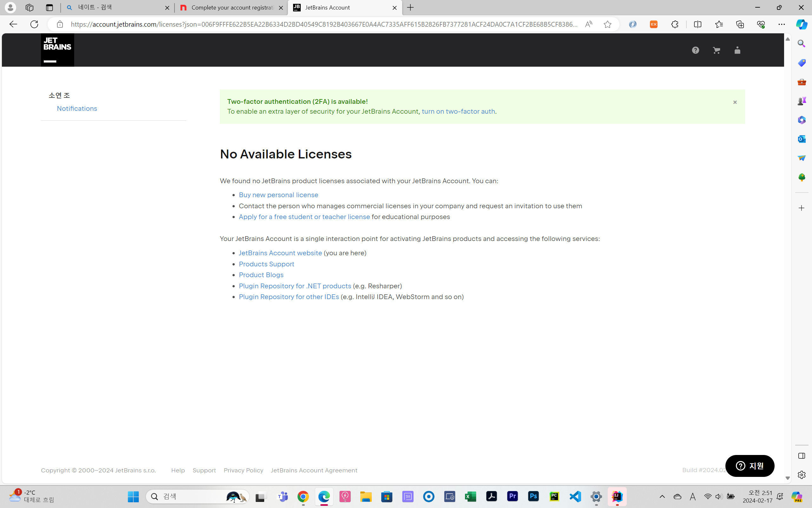Screen dimensions: 812x508
Task: Click the browser Refresh button
Action: coord(34,24)
